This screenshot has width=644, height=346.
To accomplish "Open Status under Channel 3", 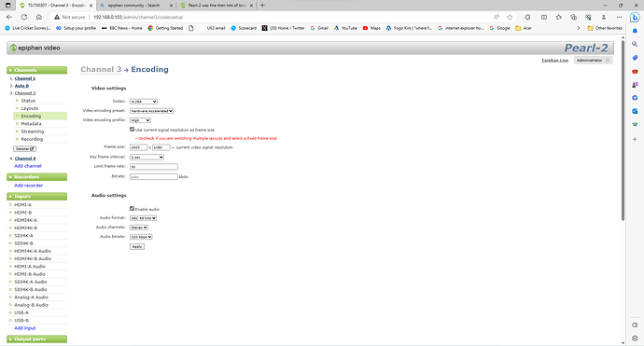I will [28, 101].
